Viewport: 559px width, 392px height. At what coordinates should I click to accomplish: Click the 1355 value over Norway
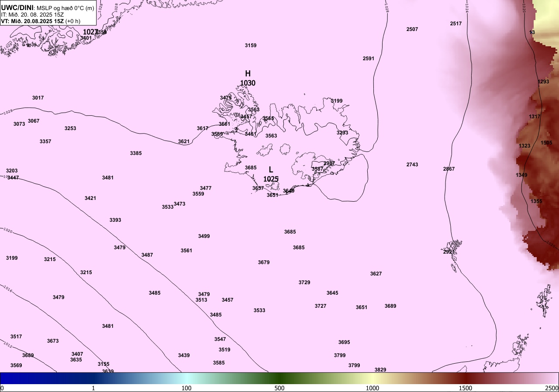point(537,201)
